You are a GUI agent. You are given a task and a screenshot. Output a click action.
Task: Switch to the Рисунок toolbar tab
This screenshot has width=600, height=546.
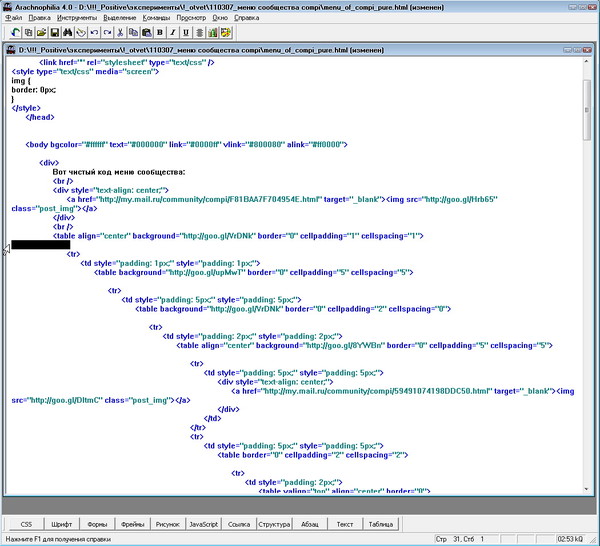point(168,524)
